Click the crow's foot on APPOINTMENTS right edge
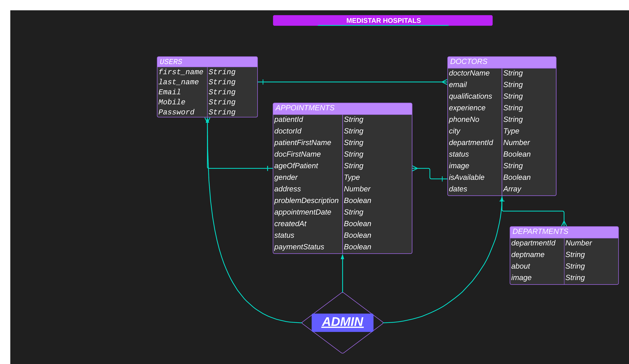The width and height of the screenshot is (629, 364). (415, 168)
